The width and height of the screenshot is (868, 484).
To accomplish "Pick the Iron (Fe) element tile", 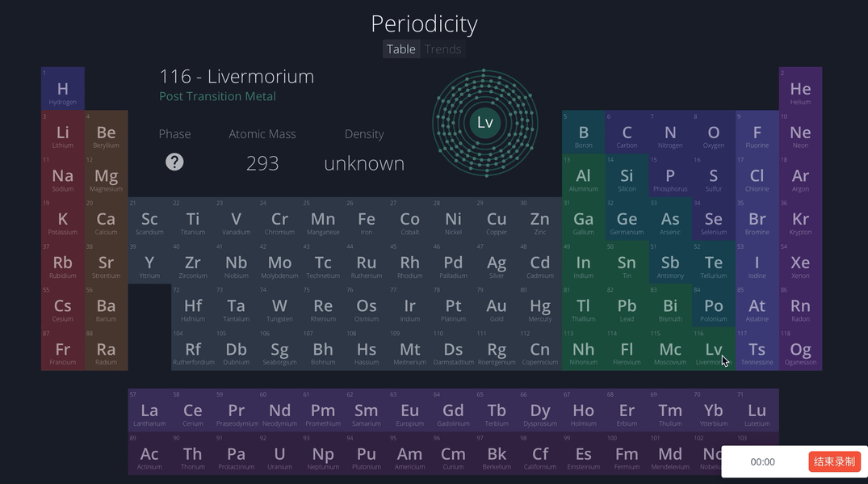I will (367, 220).
